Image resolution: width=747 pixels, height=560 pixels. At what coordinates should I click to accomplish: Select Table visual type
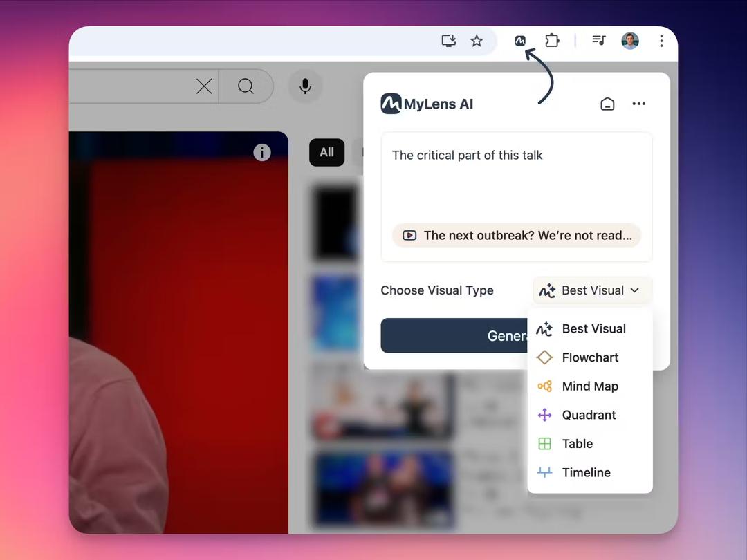click(x=590, y=443)
